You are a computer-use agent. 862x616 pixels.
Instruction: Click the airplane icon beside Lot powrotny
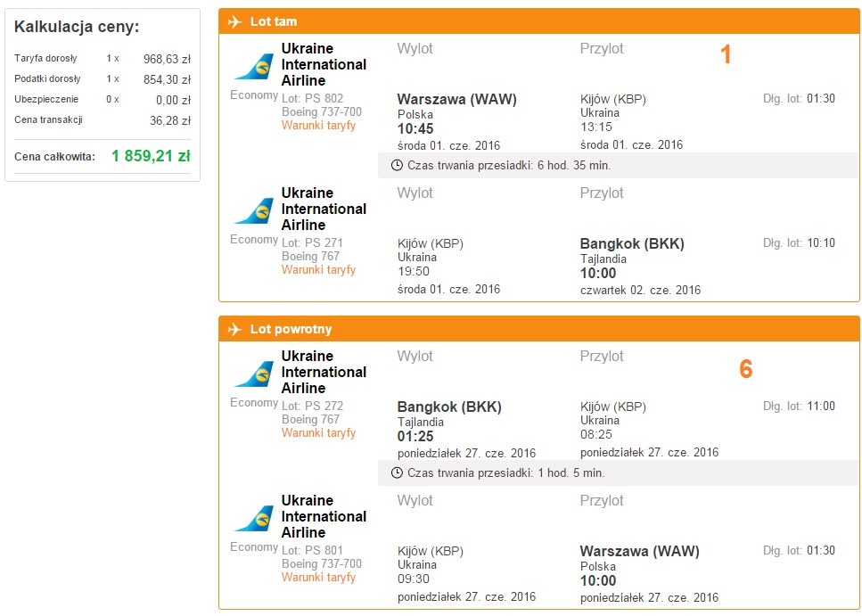pyautogui.click(x=234, y=329)
